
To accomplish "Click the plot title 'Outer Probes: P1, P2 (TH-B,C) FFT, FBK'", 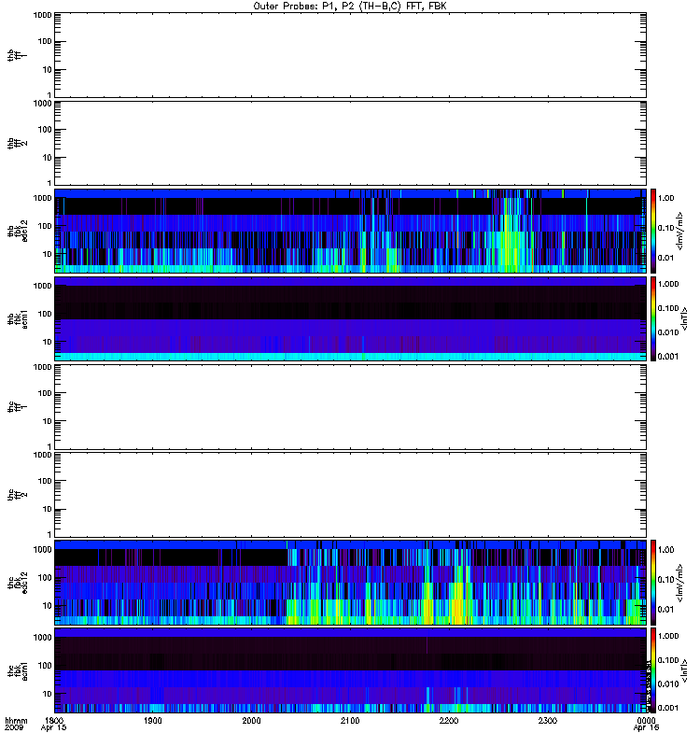I will 350,7.
